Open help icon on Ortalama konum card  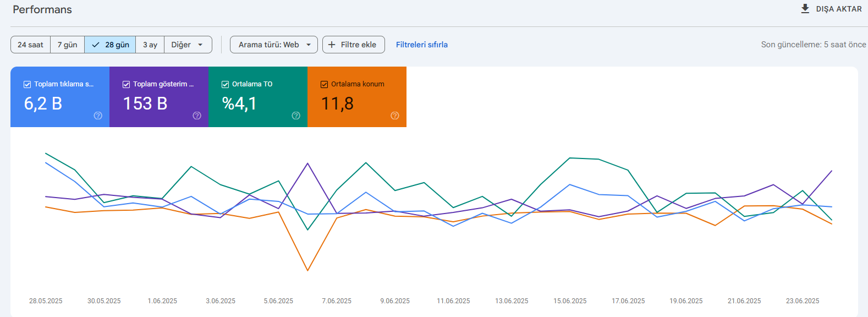[x=395, y=116]
